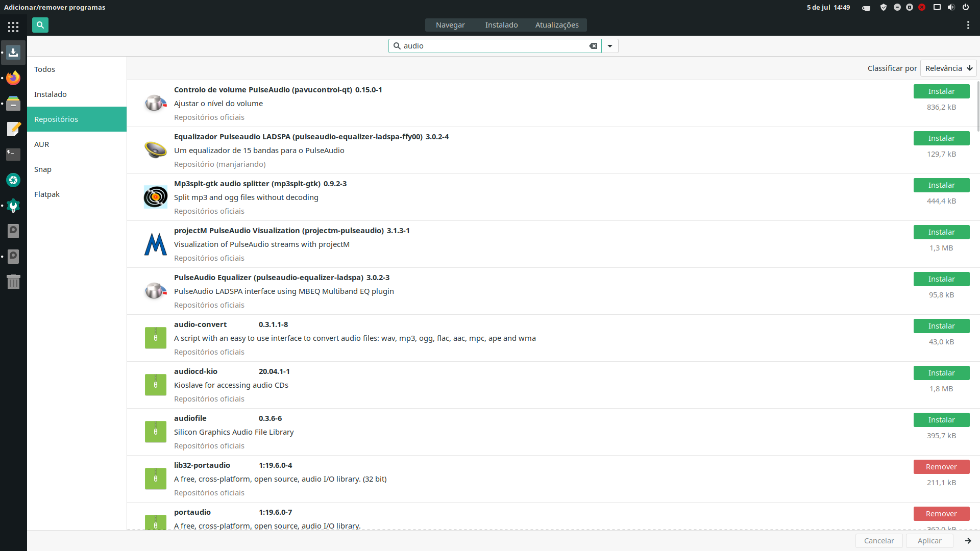Image resolution: width=980 pixels, height=551 pixels.
Task: Install pavucontrol-qt volume control
Action: 941,91
